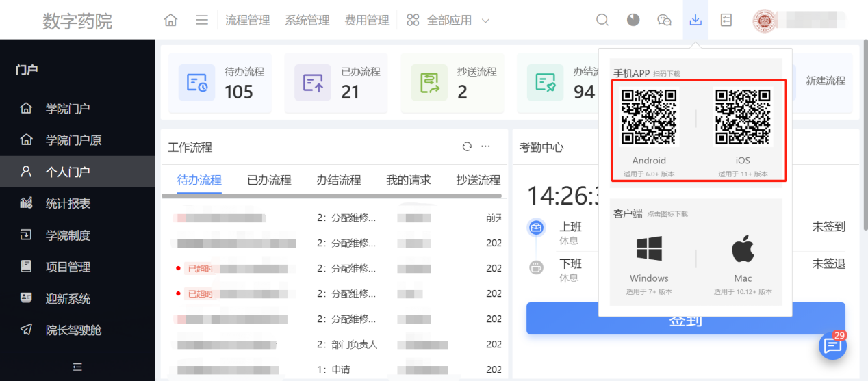Click the 2 copied workflow count
The width and height of the screenshot is (868, 381).
[x=462, y=92]
